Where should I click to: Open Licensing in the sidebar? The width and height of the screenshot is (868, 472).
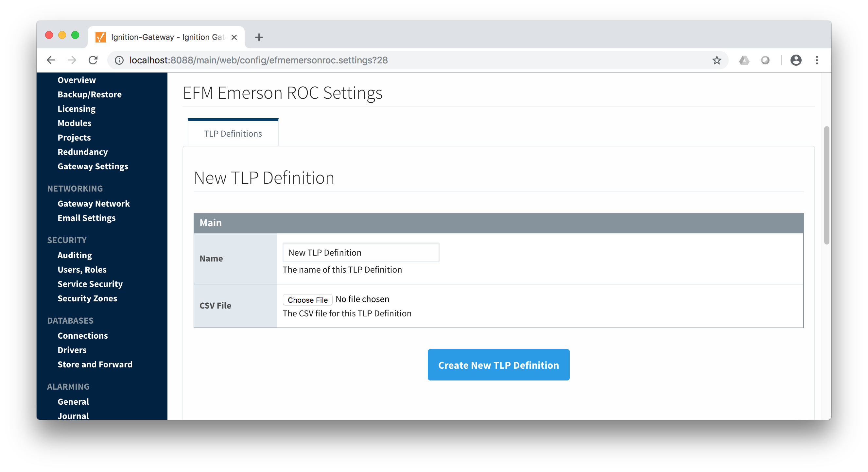(77, 109)
